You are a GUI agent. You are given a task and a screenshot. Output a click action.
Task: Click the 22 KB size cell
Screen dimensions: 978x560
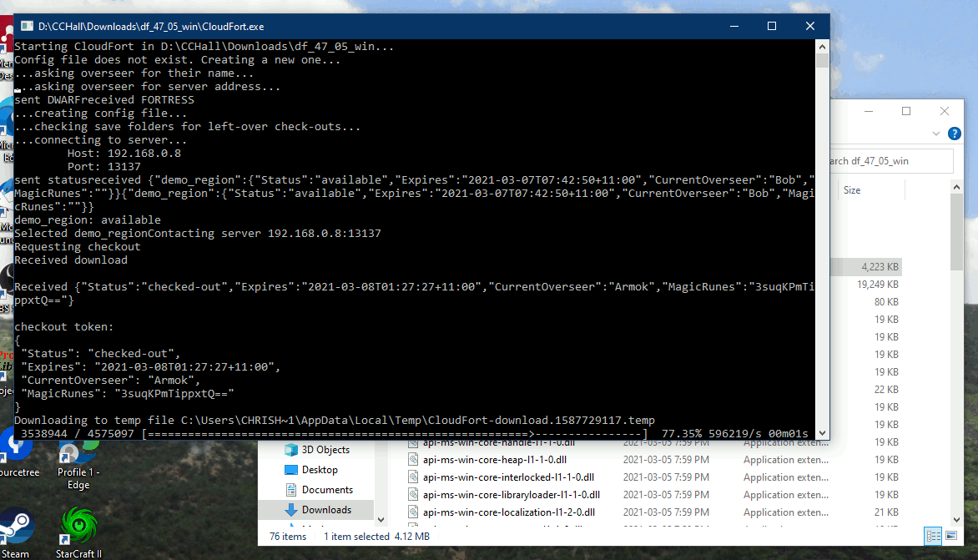point(886,389)
